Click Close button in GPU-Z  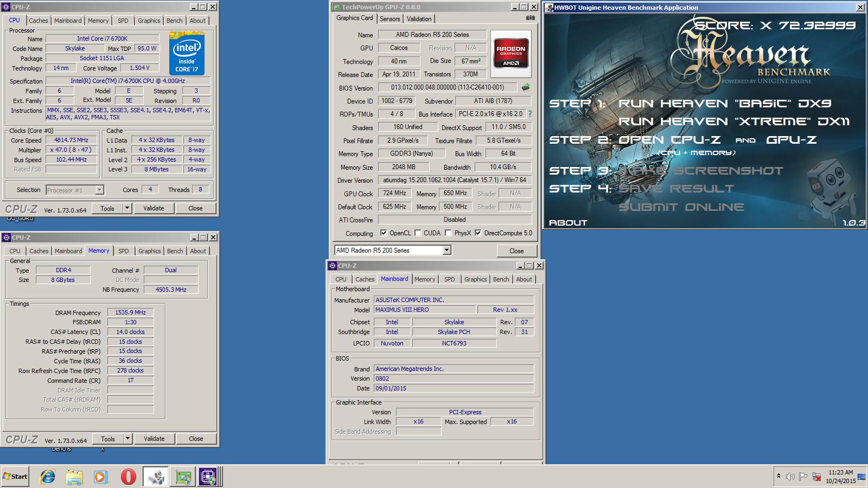click(x=516, y=251)
